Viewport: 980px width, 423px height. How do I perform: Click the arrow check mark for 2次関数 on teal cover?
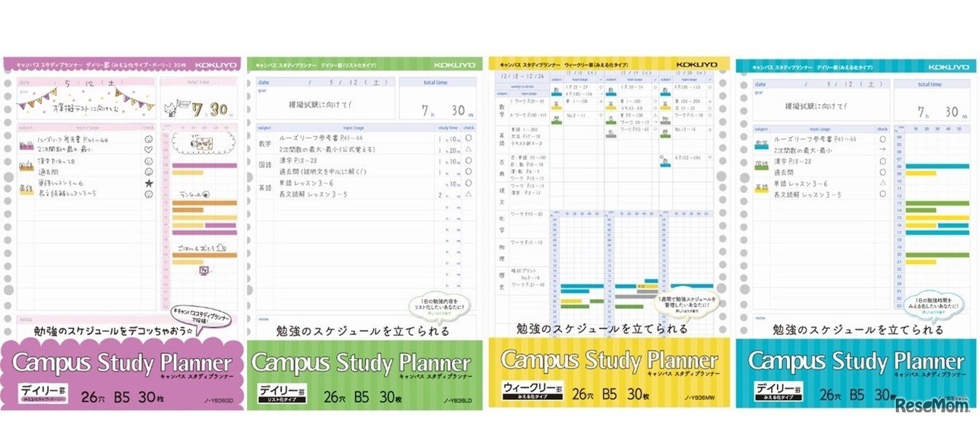point(883,151)
